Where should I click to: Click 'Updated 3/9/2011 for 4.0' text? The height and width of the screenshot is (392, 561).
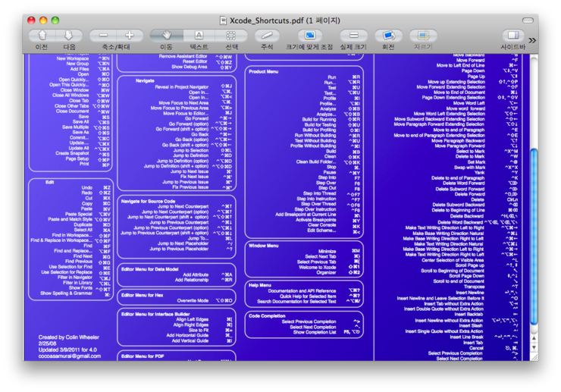[x=67, y=350]
